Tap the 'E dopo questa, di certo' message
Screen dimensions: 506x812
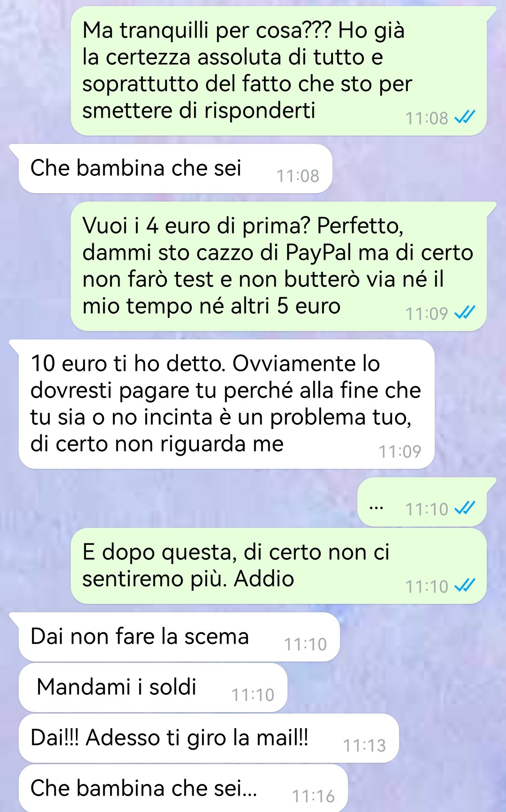click(x=279, y=566)
